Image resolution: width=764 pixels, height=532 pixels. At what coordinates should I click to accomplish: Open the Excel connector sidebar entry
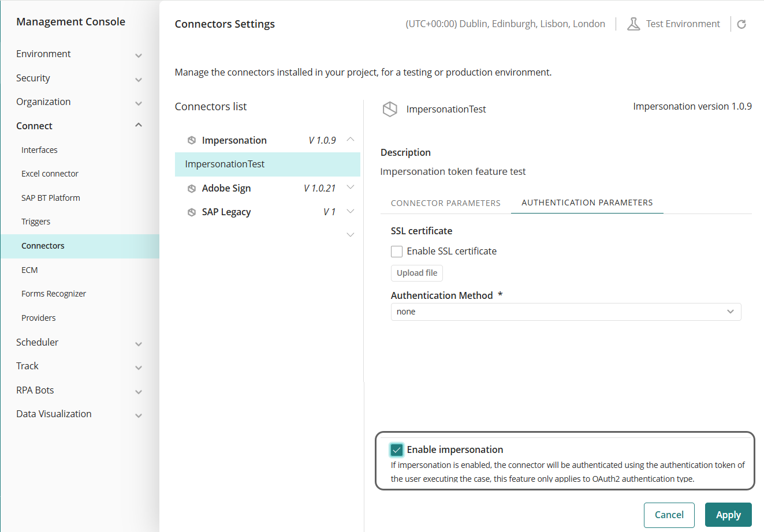pos(50,173)
